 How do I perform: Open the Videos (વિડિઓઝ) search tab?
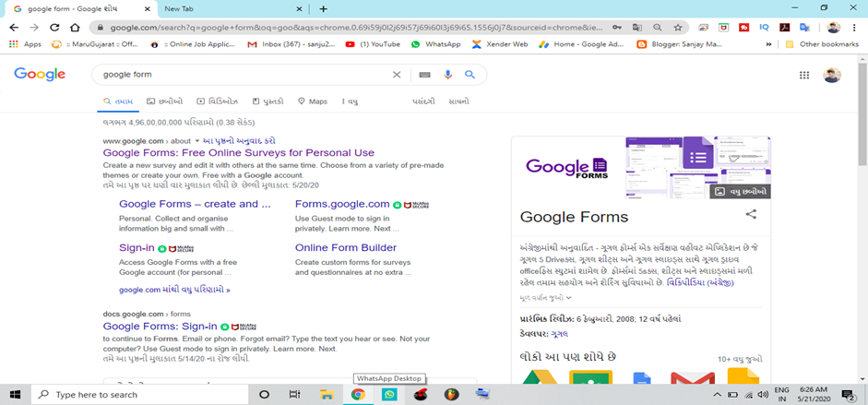pyautogui.click(x=218, y=101)
